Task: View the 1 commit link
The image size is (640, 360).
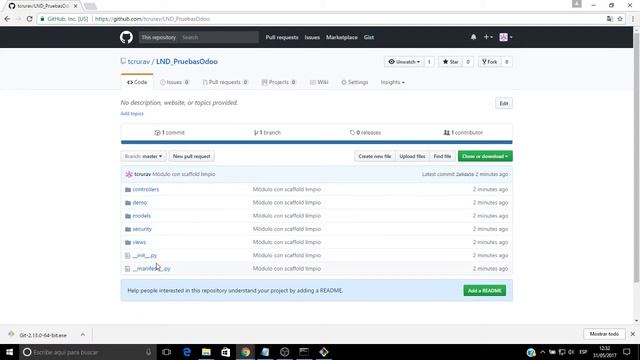Action: (169, 133)
